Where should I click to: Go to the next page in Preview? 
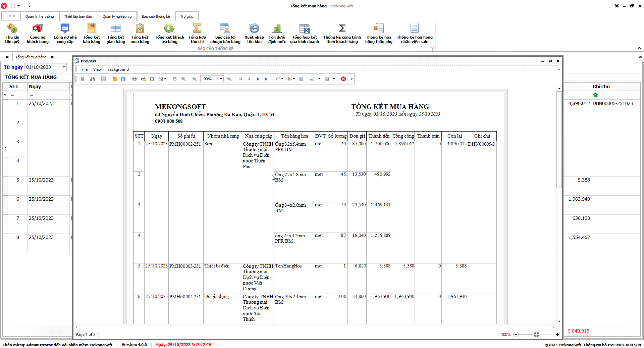pos(258,79)
